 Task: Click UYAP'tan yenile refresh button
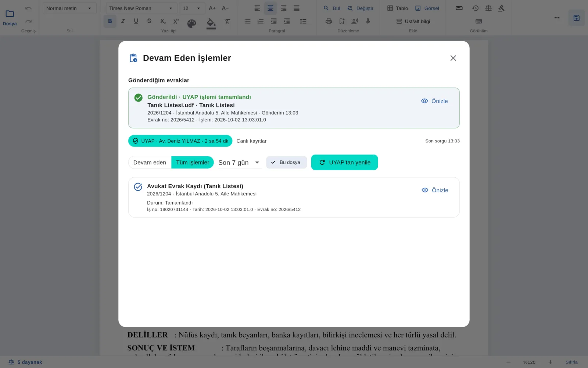click(344, 162)
